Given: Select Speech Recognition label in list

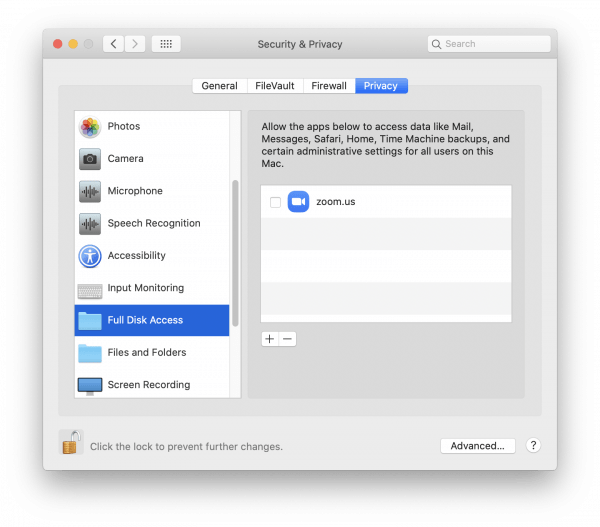Looking at the screenshot, I should point(154,223).
